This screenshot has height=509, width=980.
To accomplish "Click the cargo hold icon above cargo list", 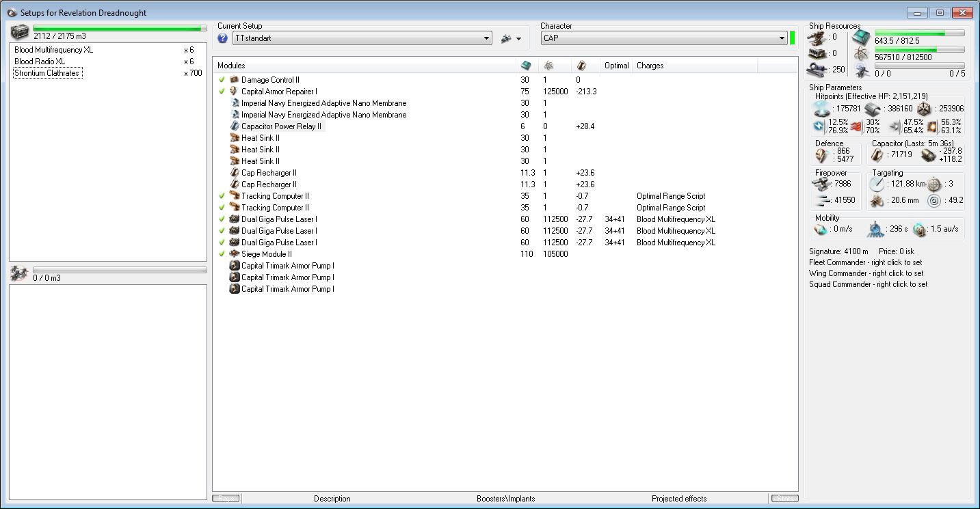I will coord(21,33).
